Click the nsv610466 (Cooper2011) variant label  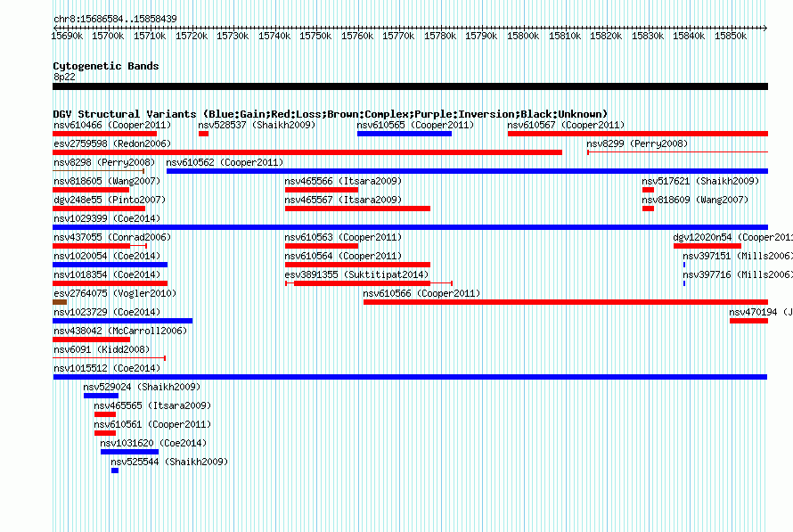point(112,125)
